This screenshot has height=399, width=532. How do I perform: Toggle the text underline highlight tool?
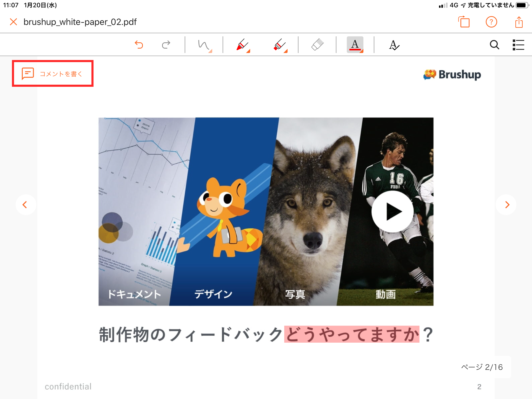355,45
